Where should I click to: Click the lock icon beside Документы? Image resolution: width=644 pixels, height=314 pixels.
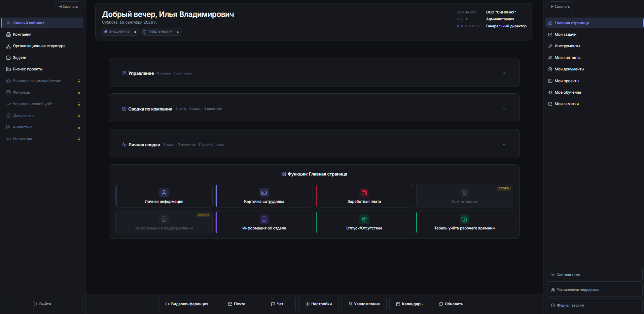click(79, 116)
